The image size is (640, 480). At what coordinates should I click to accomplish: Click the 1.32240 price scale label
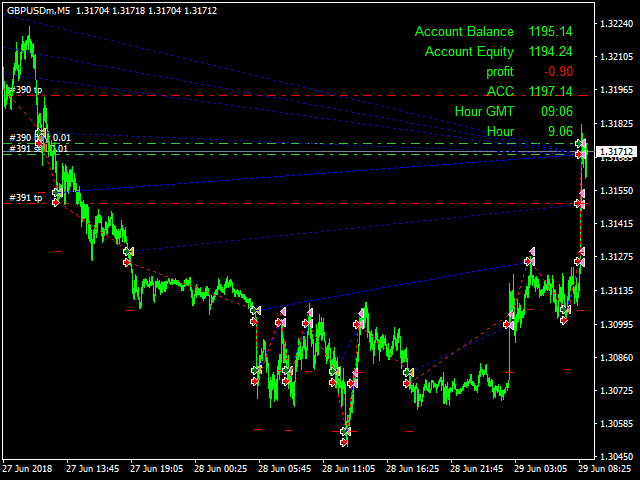(x=616, y=24)
